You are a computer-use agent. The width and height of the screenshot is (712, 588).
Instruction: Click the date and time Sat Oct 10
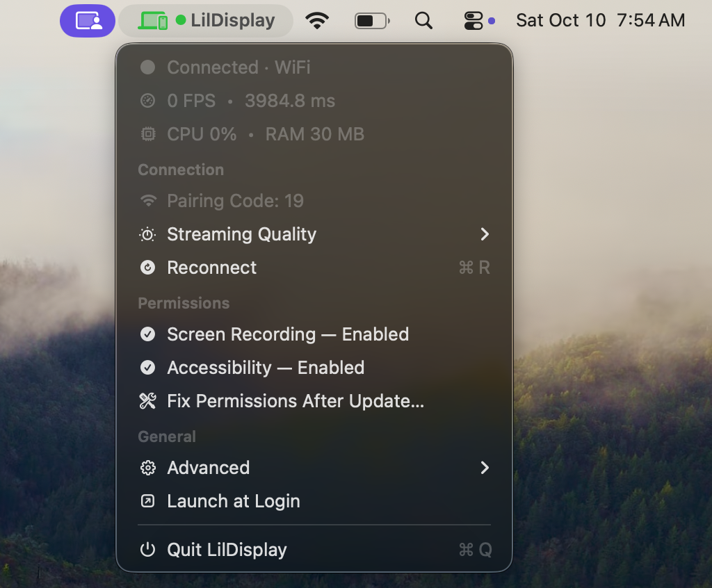coord(600,20)
